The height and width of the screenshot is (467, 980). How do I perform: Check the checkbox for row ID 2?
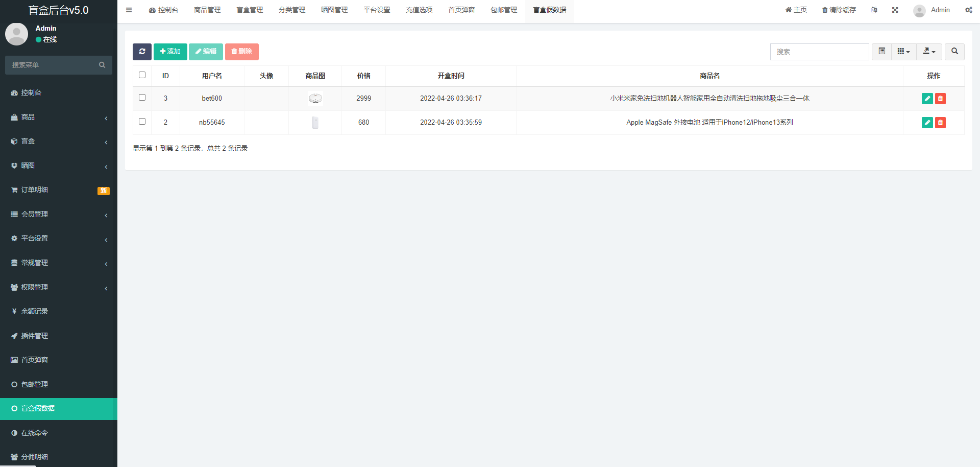point(142,122)
